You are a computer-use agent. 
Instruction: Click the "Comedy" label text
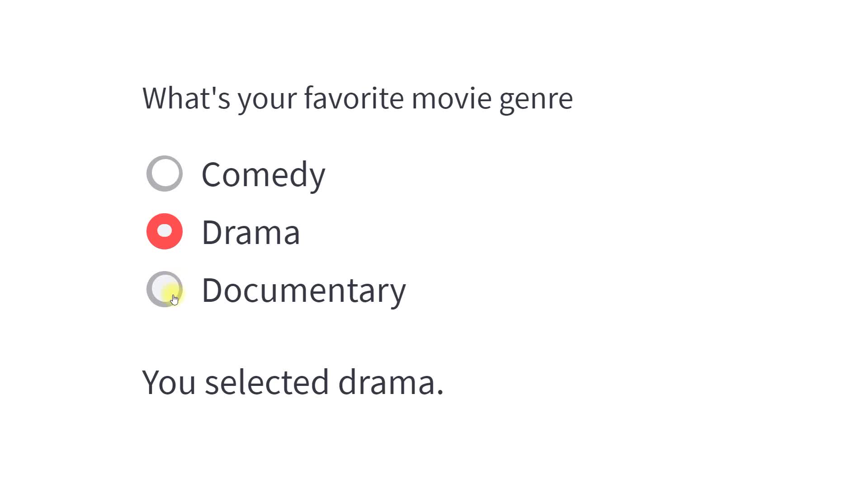pos(263,174)
